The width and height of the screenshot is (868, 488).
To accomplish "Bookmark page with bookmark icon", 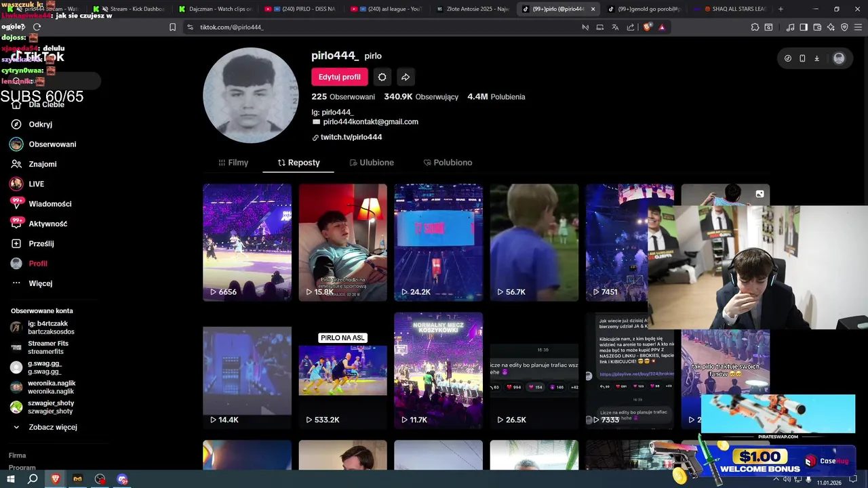I will click(x=172, y=27).
